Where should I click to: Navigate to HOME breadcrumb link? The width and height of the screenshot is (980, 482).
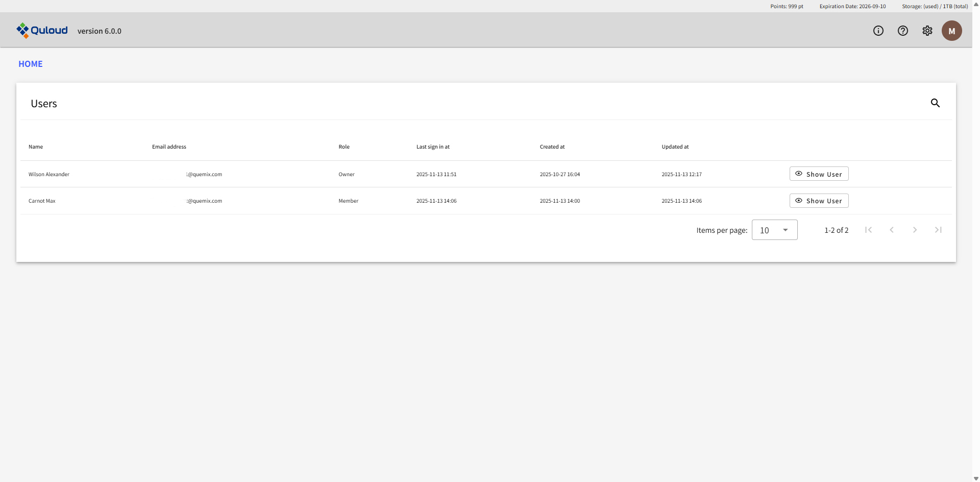click(x=31, y=64)
